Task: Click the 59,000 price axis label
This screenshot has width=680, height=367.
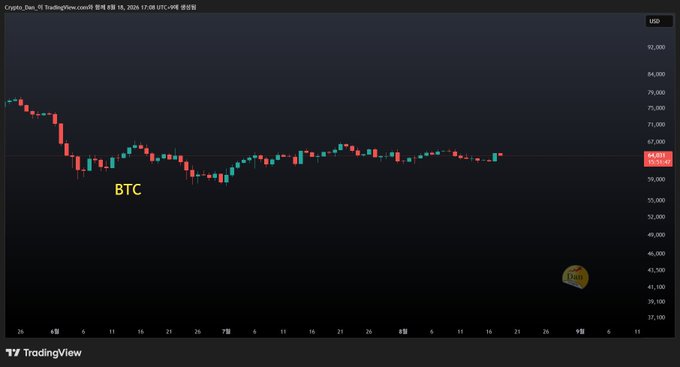Action: 656,179
